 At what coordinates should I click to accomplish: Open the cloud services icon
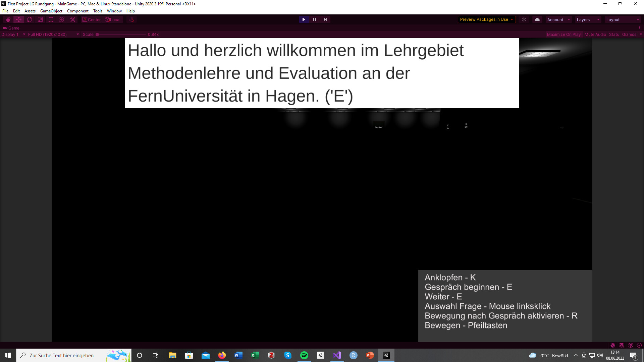537,19
